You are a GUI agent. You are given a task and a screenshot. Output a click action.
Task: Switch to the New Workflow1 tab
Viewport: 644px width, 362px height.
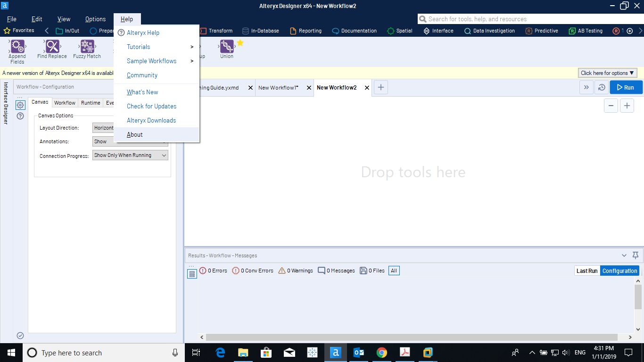[278, 87]
